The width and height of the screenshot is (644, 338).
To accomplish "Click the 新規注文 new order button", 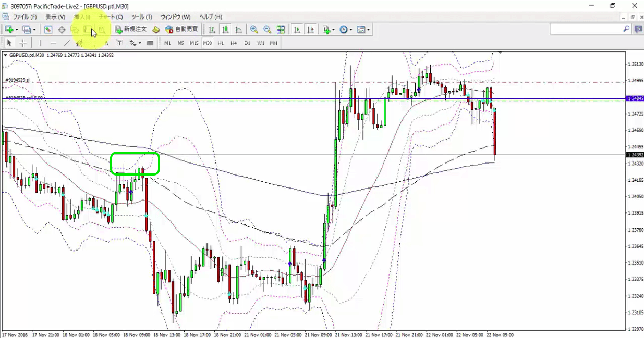I will (131, 30).
